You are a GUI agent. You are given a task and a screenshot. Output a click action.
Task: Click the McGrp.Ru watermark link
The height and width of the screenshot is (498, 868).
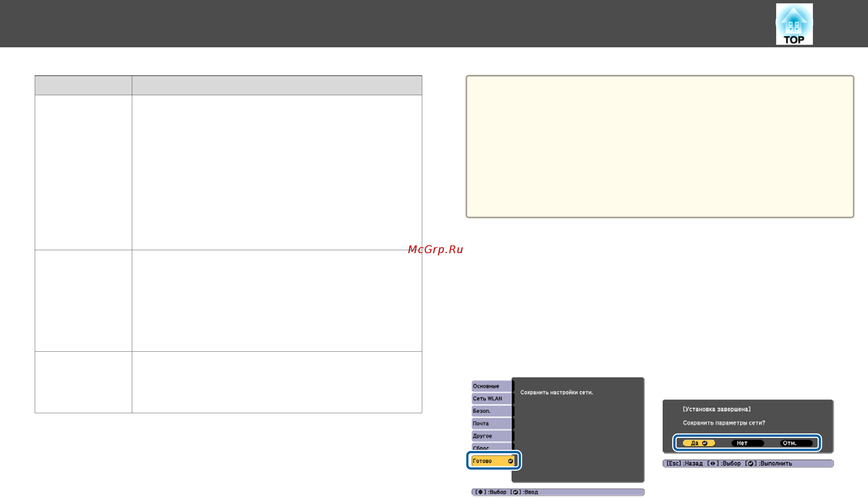coord(436,249)
